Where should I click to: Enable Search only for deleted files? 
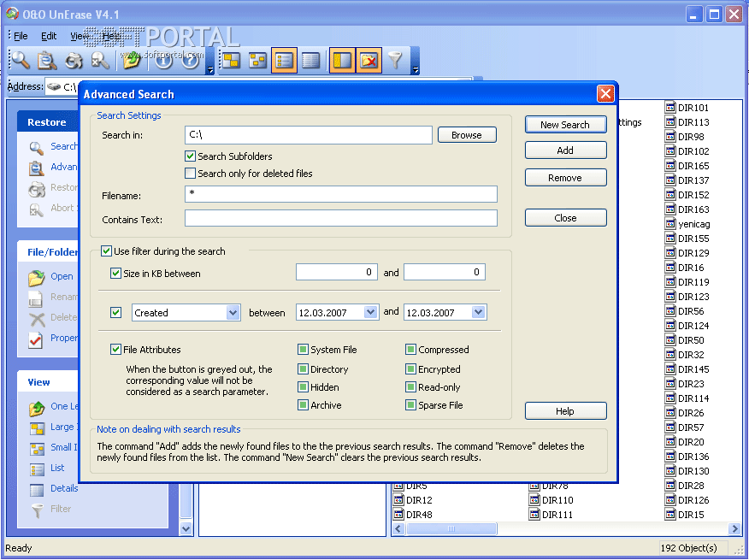[x=190, y=174]
